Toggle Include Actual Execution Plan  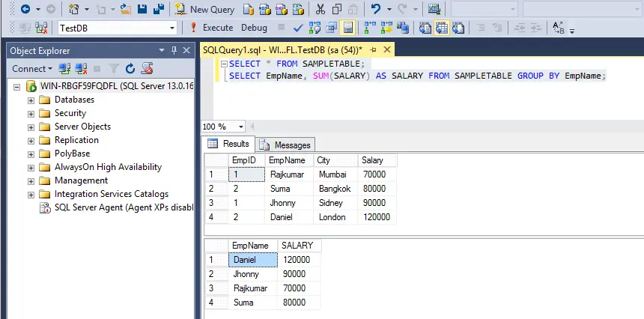click(370, 28)
